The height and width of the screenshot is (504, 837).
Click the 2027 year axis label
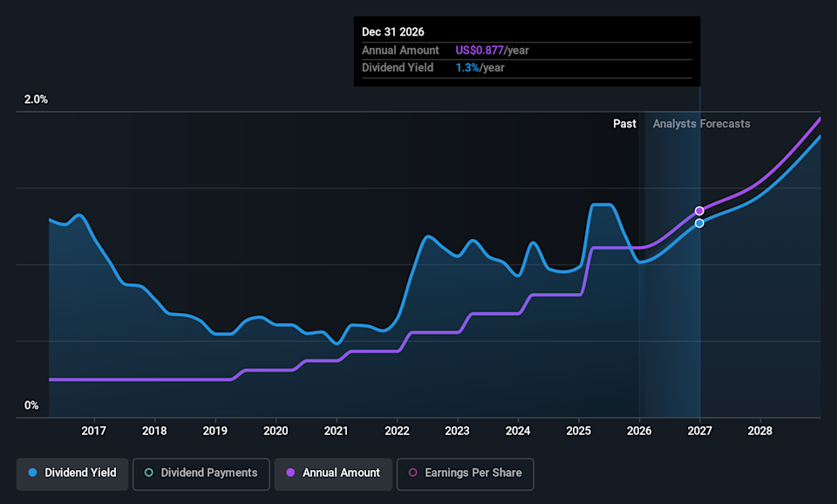pos(699,431)
